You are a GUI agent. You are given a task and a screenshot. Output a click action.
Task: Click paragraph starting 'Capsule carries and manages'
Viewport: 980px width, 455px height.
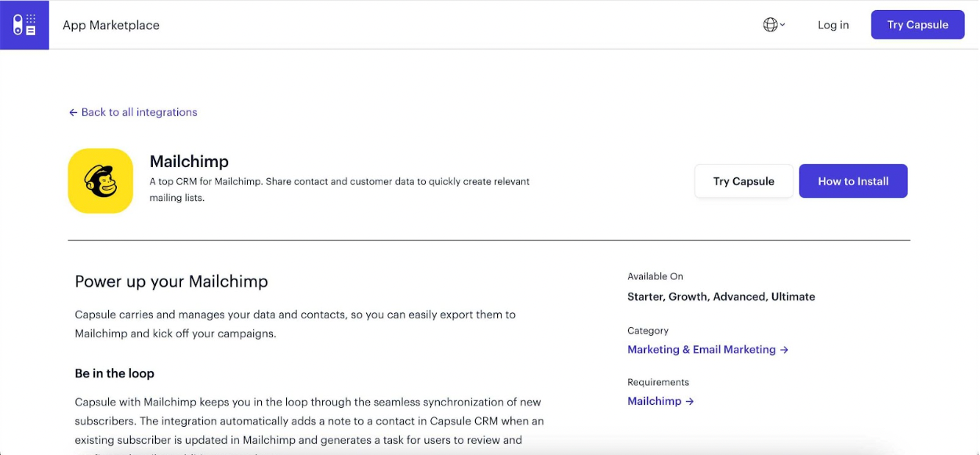pos(296,324)
